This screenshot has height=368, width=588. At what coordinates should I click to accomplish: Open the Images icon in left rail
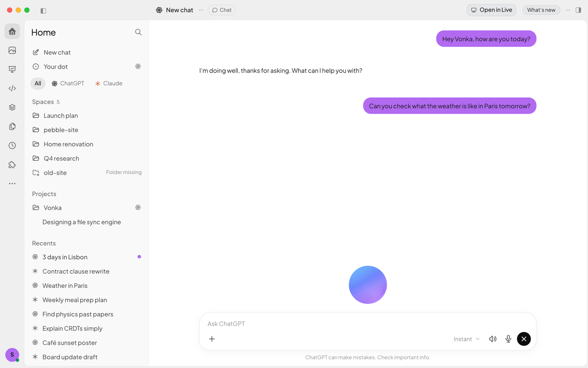pos(12,50)
